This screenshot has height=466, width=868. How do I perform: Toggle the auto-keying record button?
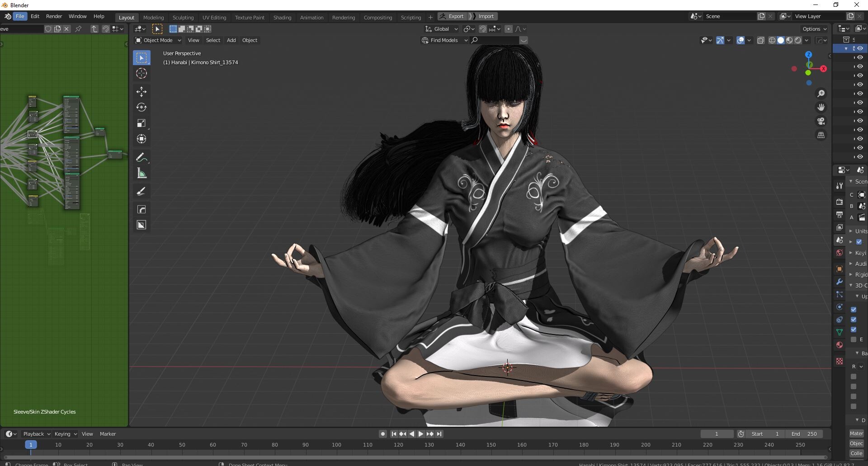point(383,434)
